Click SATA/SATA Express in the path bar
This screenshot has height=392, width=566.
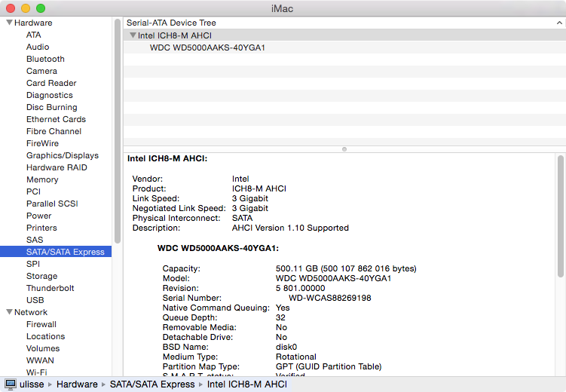pos(152,384)
